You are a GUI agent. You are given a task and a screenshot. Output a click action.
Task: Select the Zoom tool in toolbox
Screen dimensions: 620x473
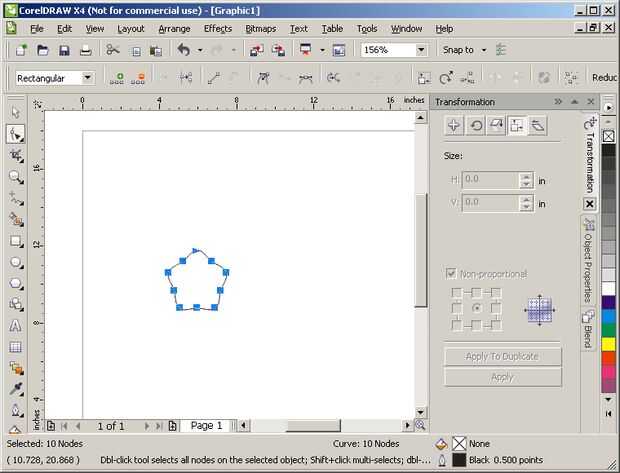point(15,177)
